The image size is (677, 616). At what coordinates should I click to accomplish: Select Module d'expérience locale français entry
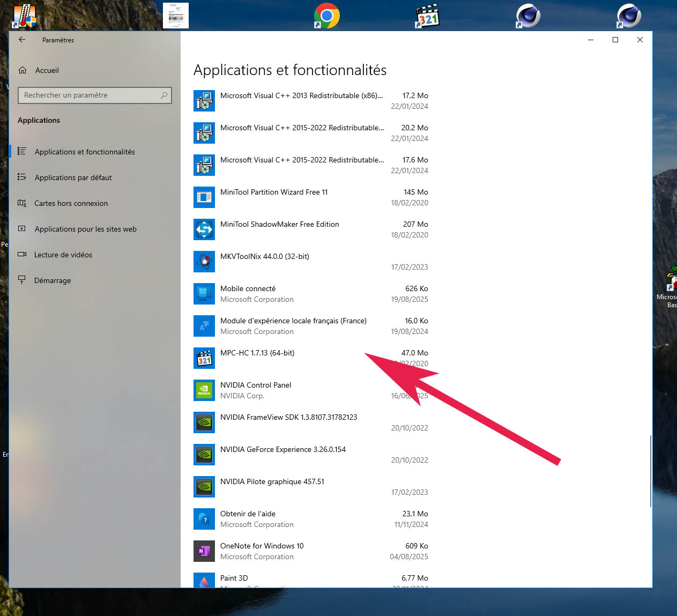click(311, 326)
